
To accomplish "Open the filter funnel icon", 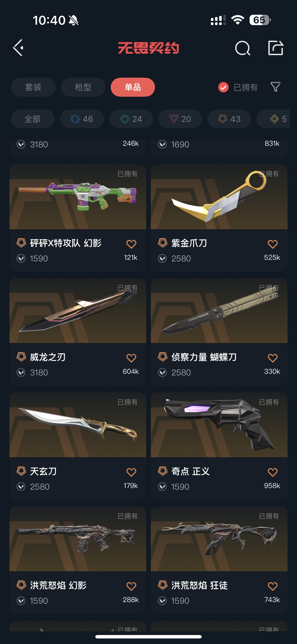I will (276, 87).
